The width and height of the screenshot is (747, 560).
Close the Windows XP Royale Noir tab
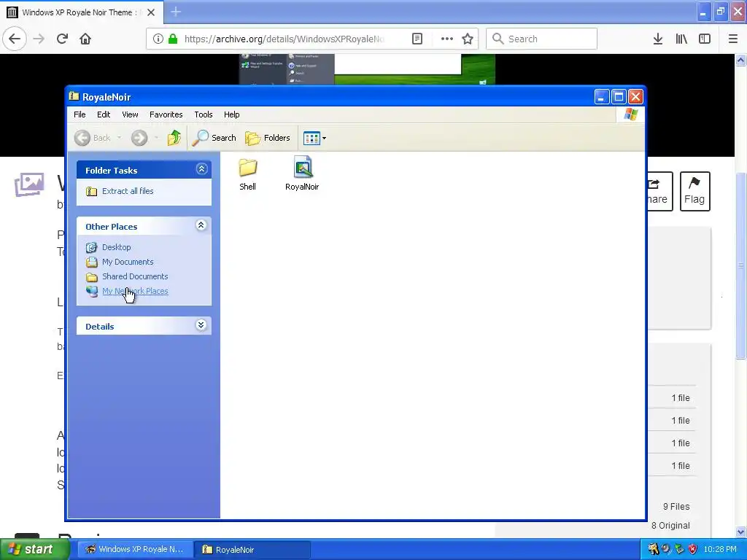tap(151, 12)
